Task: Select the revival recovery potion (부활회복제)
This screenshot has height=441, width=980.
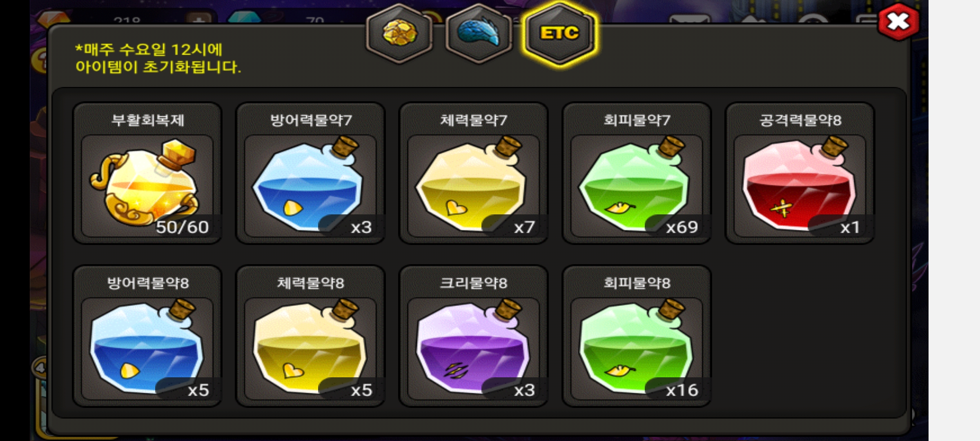Action: [147, 173]
